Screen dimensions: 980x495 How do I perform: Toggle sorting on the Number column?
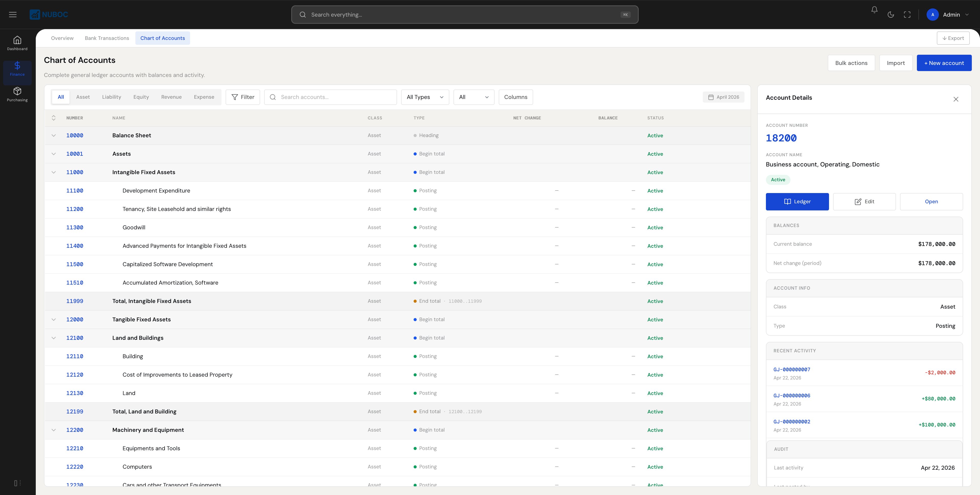pyautogui.click(x=54, y=118)
